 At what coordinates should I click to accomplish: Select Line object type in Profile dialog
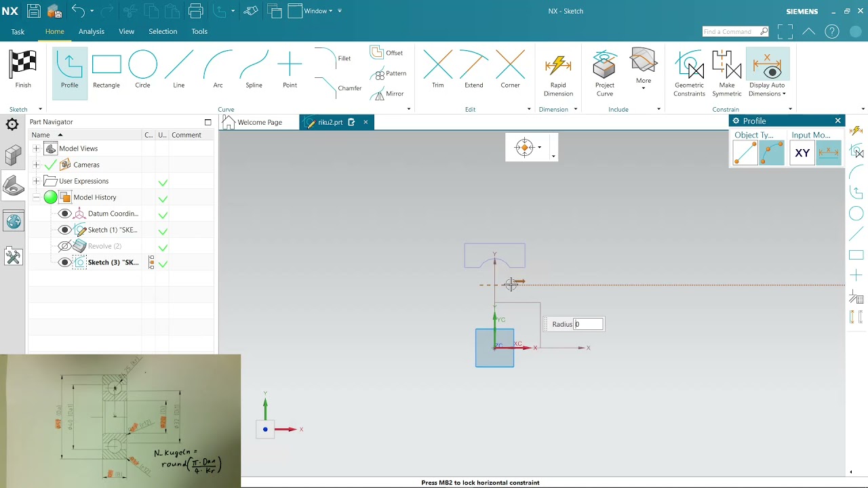click(745, 153)
